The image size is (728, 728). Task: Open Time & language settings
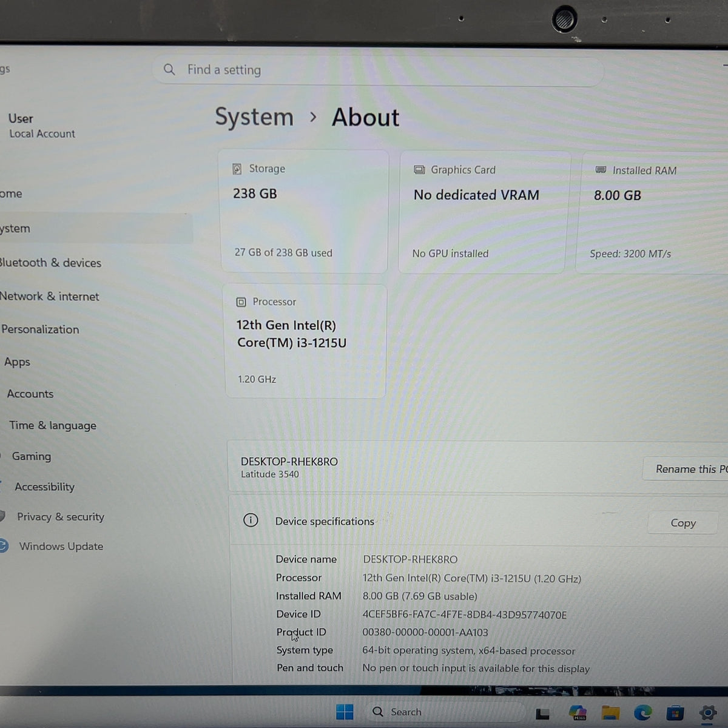pos(53,425)
